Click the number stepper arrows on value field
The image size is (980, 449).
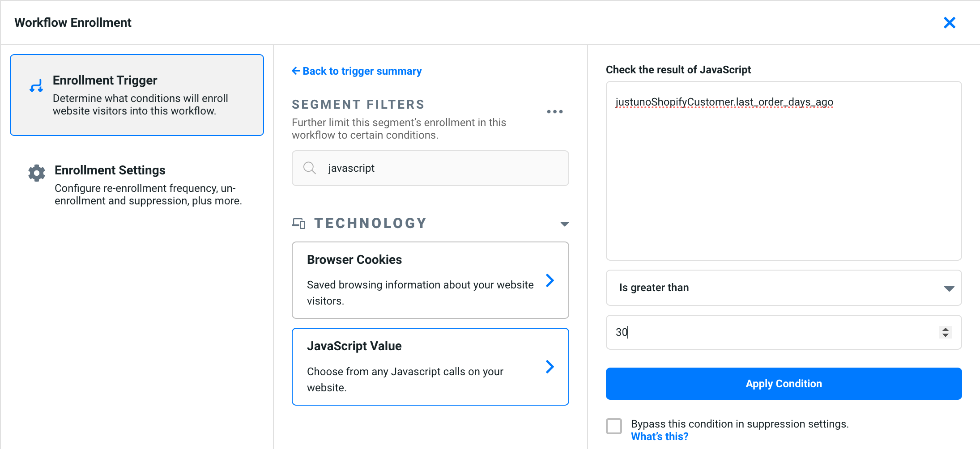tap(945, 332)
